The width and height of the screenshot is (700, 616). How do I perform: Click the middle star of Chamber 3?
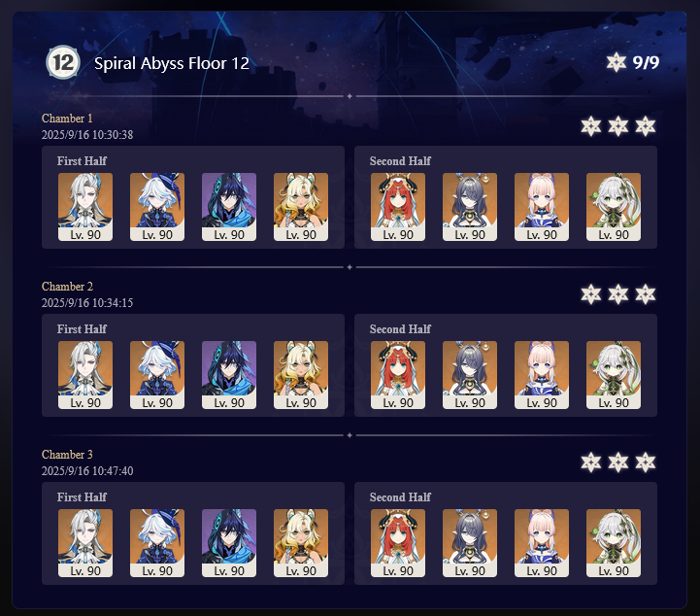click(618, 462)
